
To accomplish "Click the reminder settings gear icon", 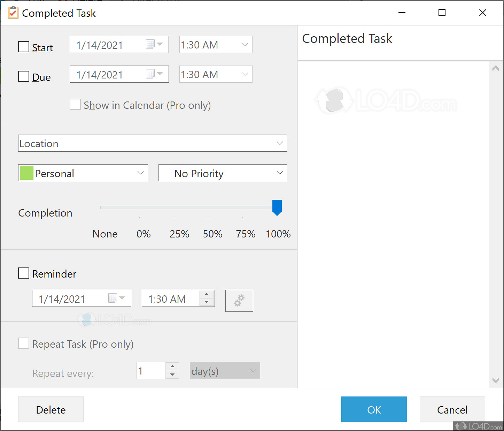I will click(x=239, y=301).
